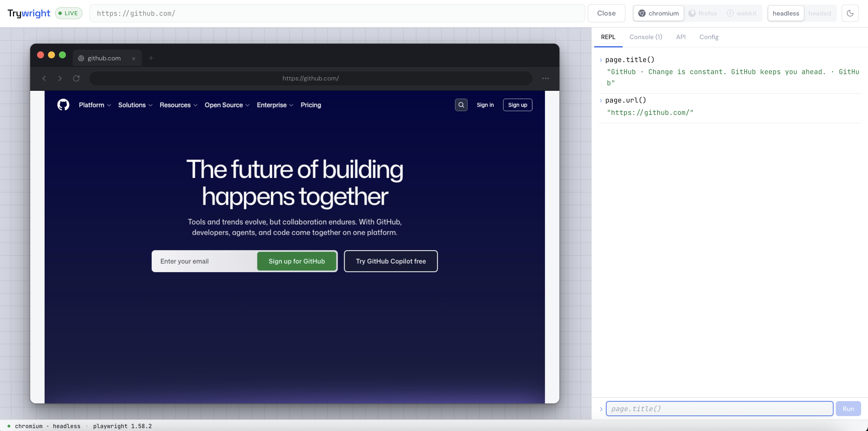Collapse the page.title() result

601,59
